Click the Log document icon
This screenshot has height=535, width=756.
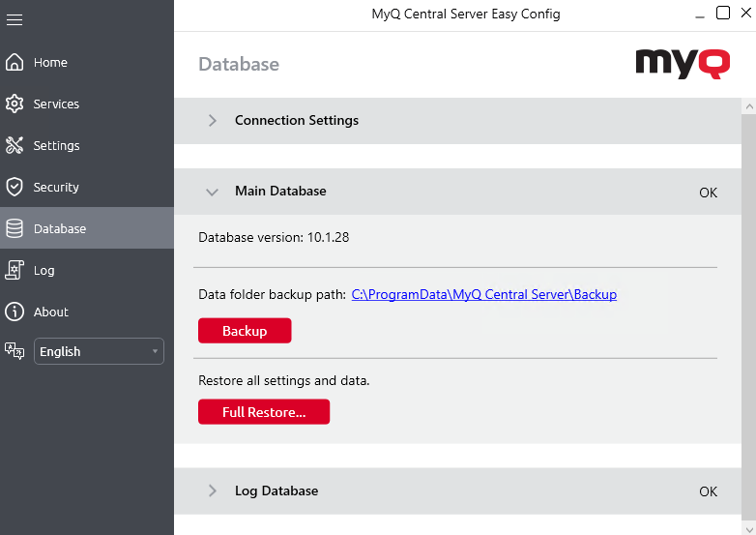point(15,270)
